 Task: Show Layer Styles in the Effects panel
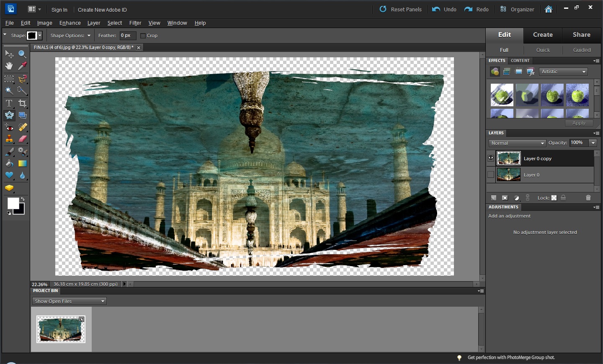tap(507, 72)
